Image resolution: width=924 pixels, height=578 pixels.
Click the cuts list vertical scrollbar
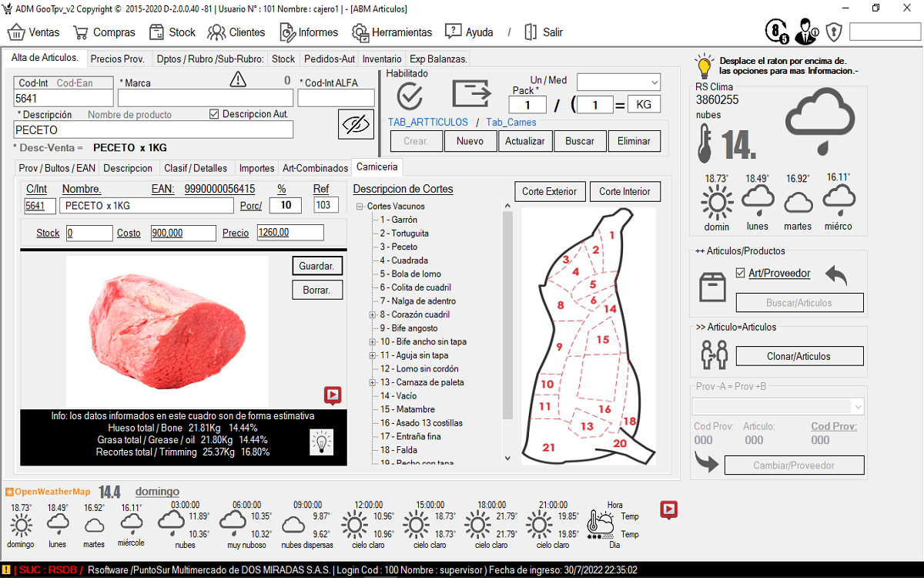coord(507,331)
